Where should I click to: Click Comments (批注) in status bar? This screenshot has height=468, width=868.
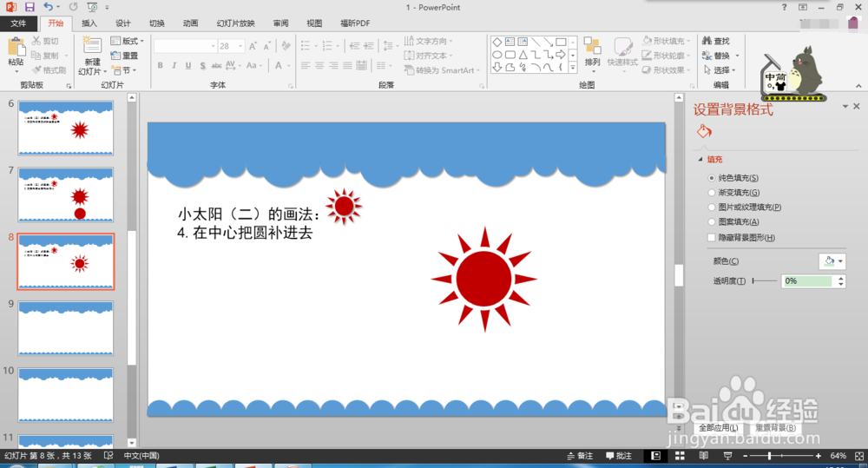619,456
